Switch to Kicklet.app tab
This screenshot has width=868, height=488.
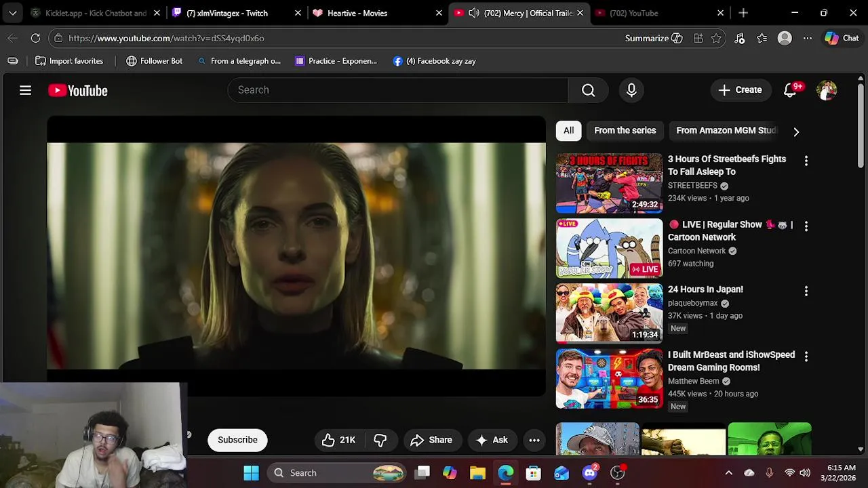(x=95, y=13)
